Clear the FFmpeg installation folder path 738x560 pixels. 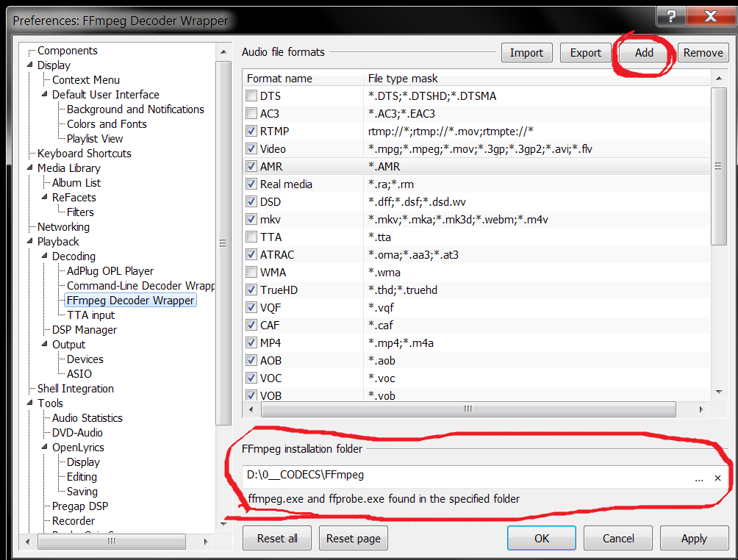click(x=718, y=478)
